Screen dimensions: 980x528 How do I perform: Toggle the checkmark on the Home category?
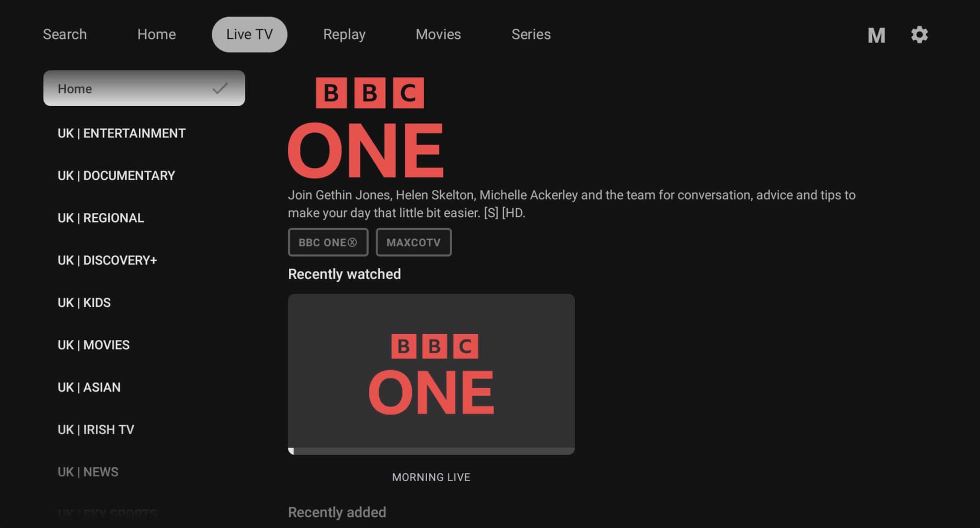(x=219, y=88)
